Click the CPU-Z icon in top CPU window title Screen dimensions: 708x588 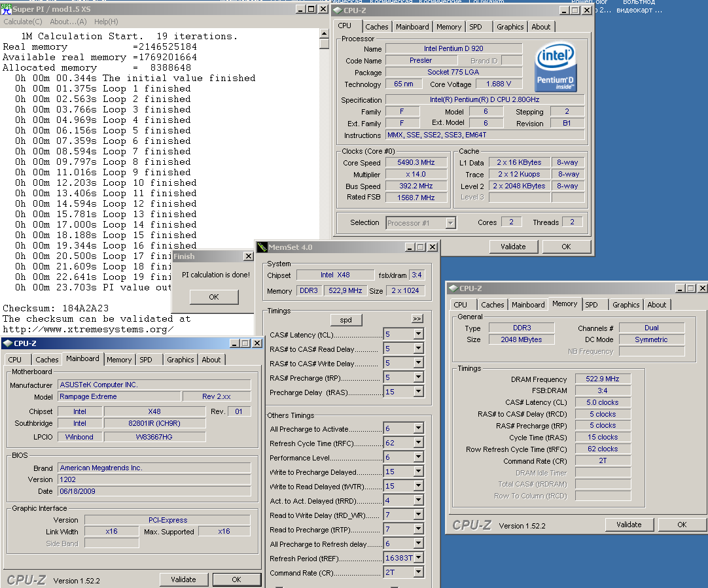click(x=337, y=10)
